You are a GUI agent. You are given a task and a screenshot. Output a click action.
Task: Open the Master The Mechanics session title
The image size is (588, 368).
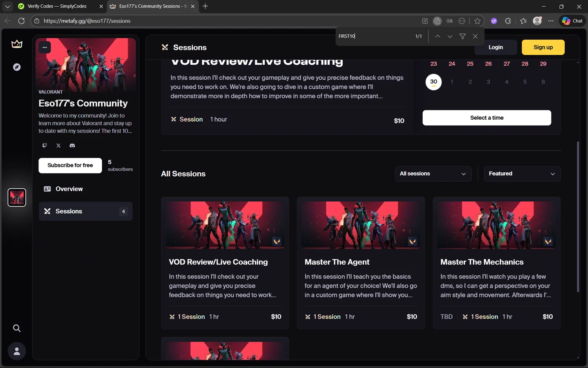point(482,262)
